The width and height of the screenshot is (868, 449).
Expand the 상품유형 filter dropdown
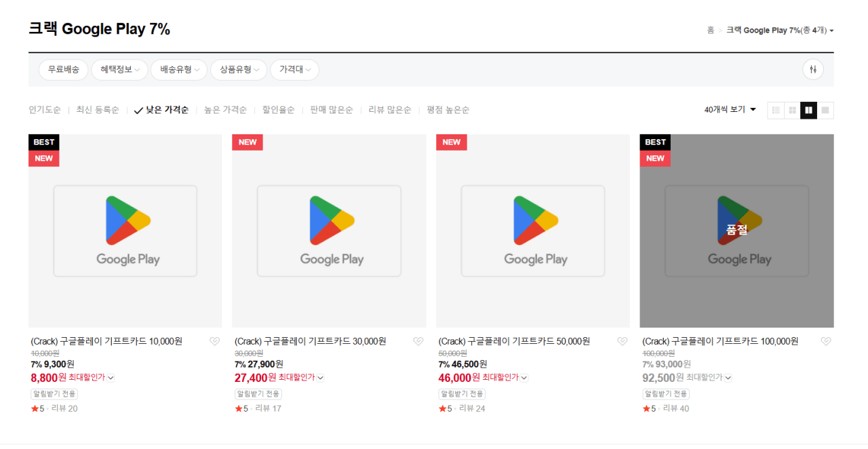coord(239,69)
